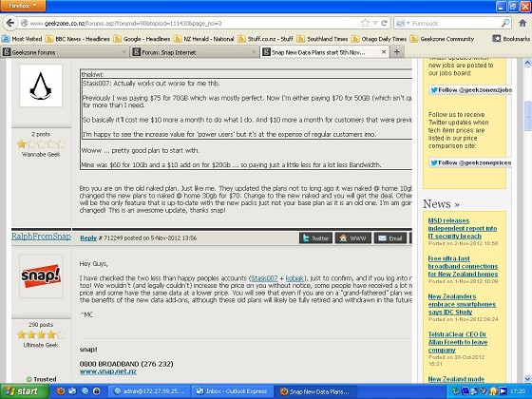This screenshot has height=399, width=532.
Task: Read MSD releases independent report news
Action: click(x=463, y=228)
